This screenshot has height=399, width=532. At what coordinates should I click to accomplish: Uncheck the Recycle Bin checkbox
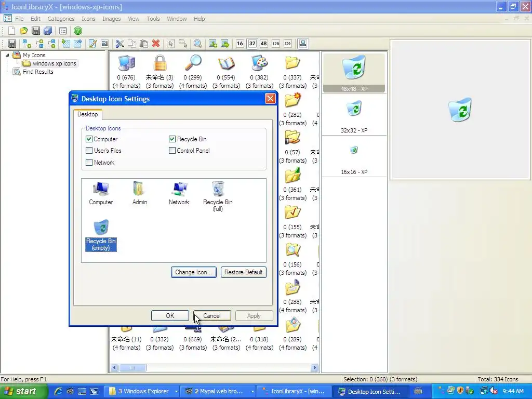click(172, 139)
